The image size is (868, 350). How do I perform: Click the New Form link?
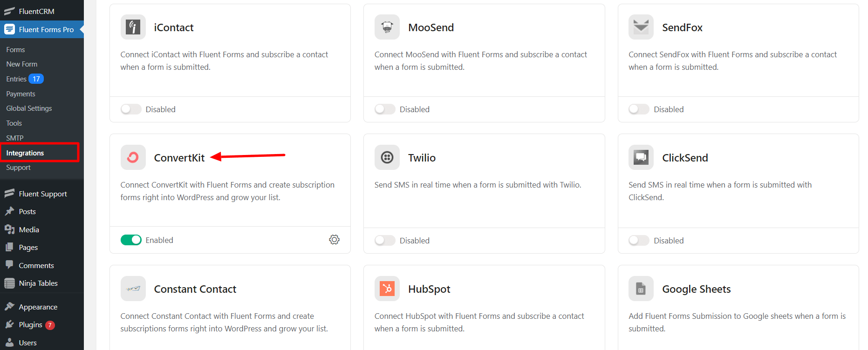click(22, 64)
